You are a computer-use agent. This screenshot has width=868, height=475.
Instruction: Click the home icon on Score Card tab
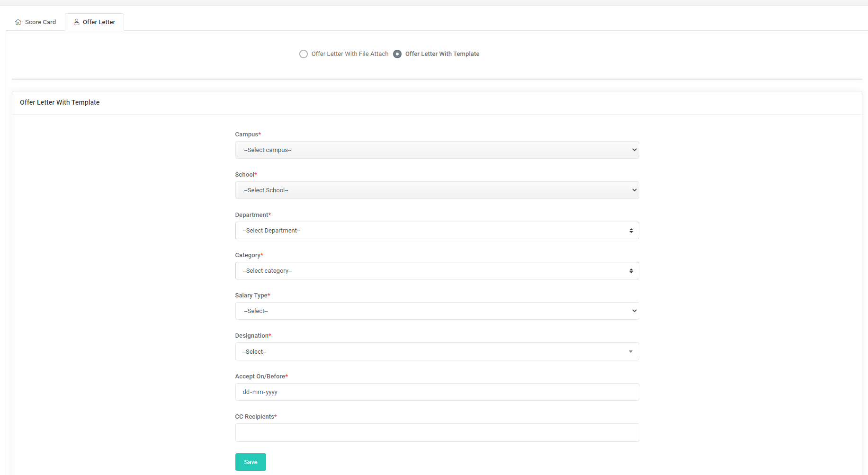coord(18,22)
